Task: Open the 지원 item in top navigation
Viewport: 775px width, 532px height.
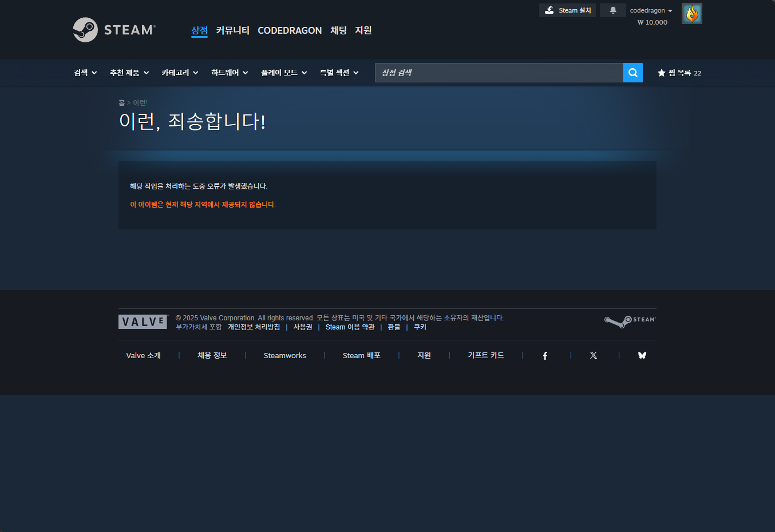Action: tap(363, 30)
